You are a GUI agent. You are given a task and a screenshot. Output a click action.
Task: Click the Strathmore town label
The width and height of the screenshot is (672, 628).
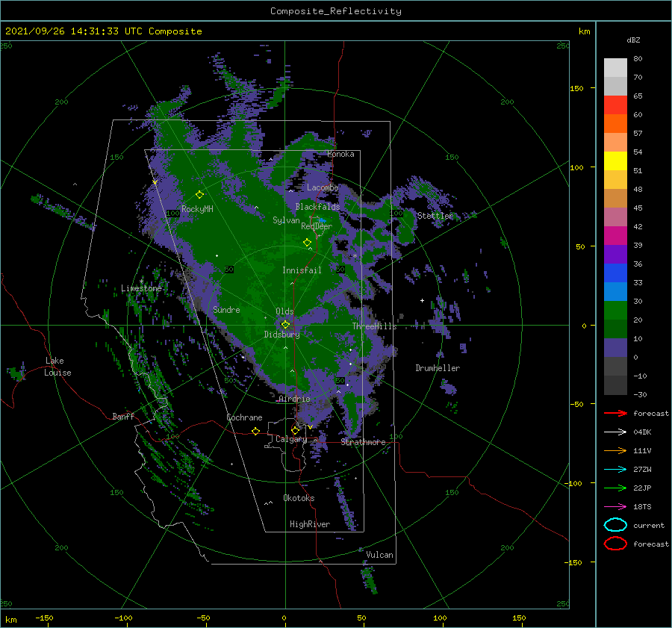tap(363, 442)
